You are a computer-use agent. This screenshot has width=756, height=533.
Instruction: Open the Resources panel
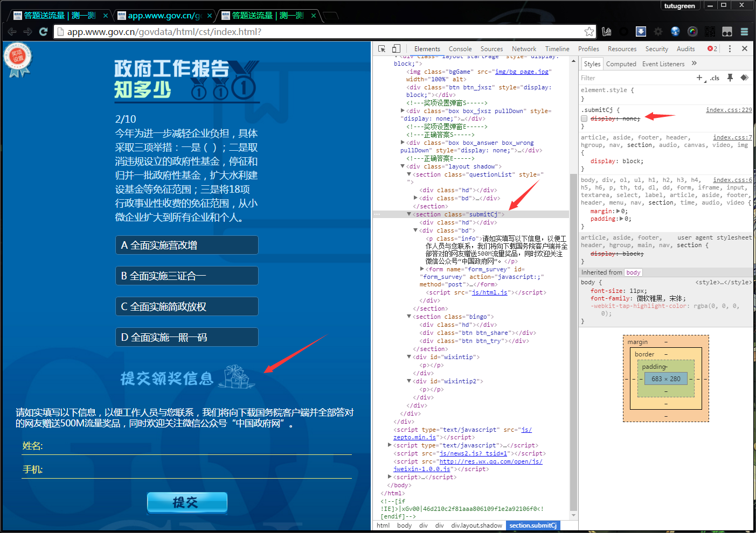point(622,49)
